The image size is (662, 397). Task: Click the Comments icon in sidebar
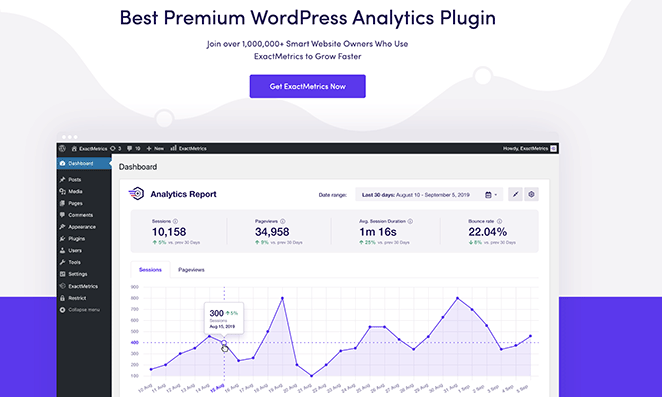click(62, 215)
